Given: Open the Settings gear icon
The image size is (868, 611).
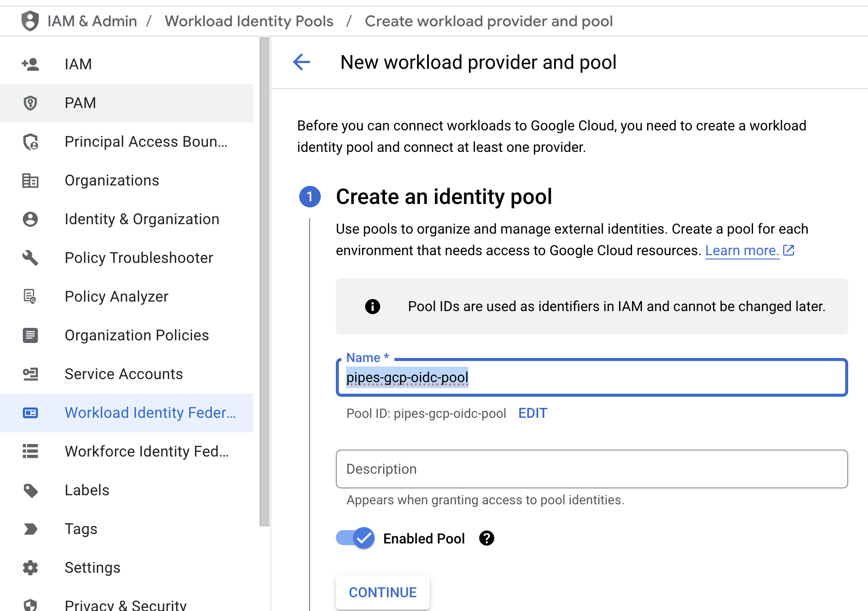Looking at the screenshot, I should click(x=30, y=568).
